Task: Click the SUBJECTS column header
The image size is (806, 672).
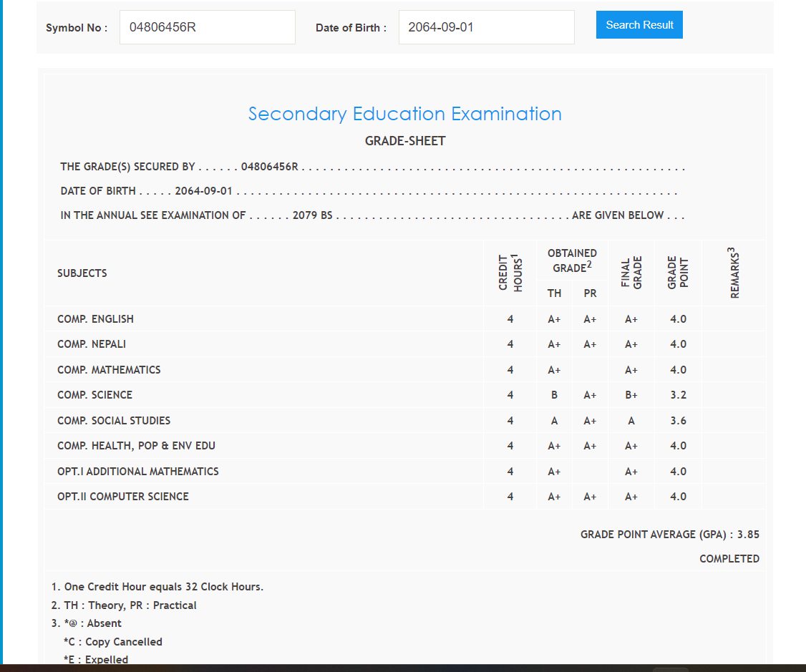Action: pos(82,273)
